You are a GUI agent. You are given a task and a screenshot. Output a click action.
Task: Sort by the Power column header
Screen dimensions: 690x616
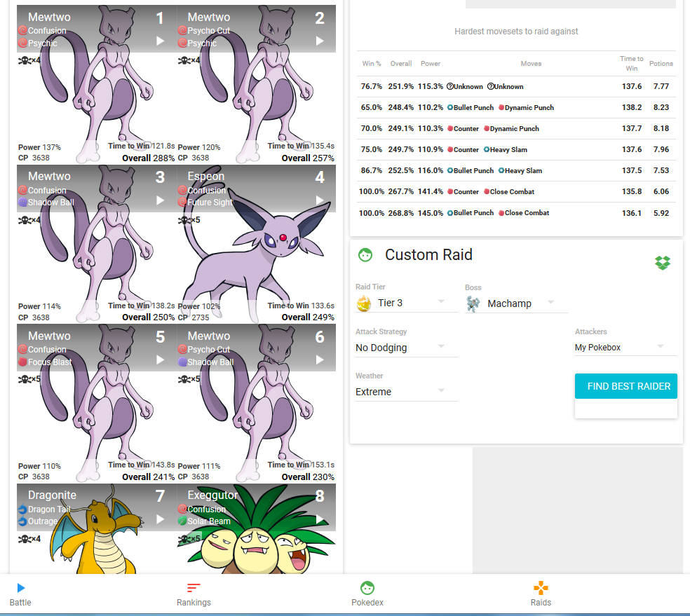coord(431,64)
